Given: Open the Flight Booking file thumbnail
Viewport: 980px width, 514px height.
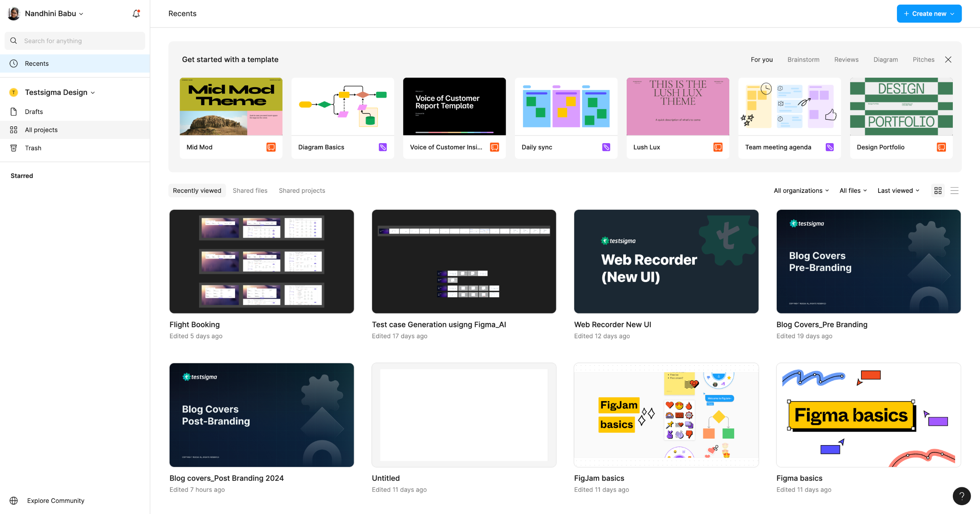Looking at the screenshot, I should (x=261, y=261).
